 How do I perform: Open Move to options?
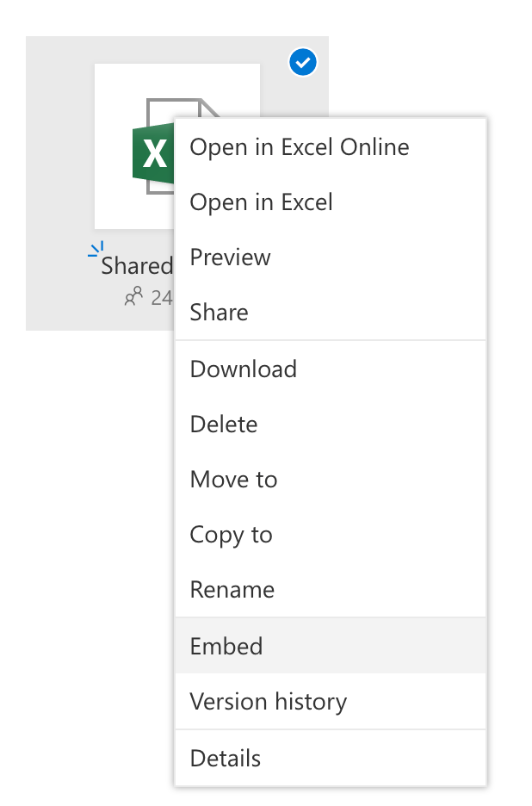[x=233, y=479]
